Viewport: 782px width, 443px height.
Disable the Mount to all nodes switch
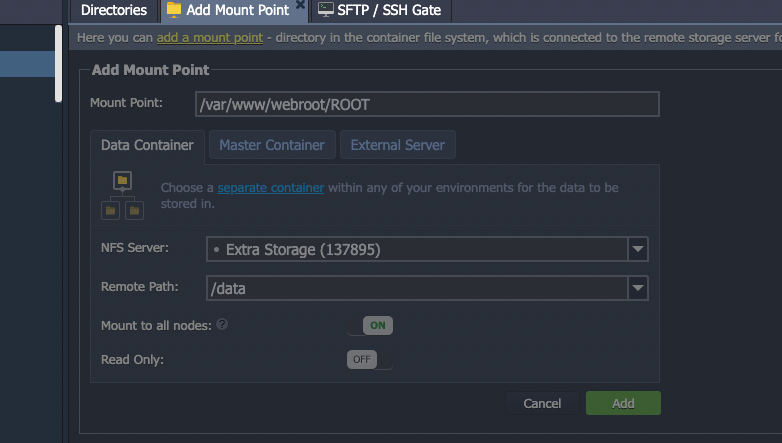coord(370,325)
